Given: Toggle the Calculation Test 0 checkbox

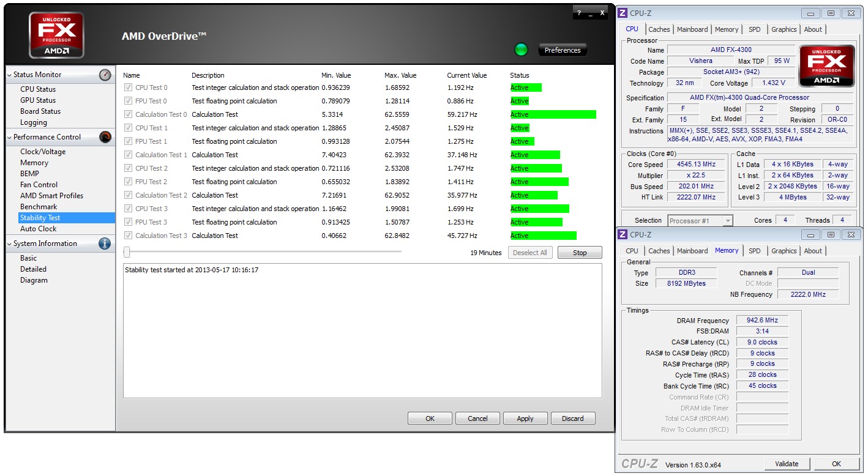Looking at the screenshot, I should click(x=128, y=114).
